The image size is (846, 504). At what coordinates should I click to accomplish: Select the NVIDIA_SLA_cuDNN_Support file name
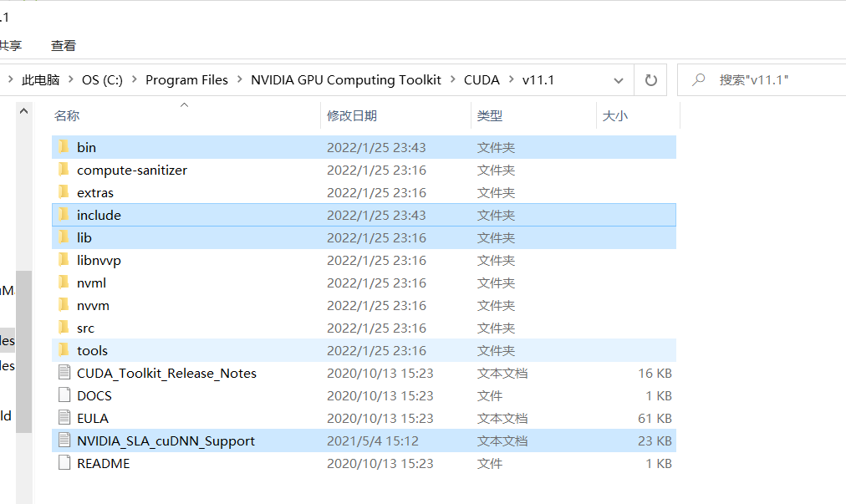coord(166,440)
